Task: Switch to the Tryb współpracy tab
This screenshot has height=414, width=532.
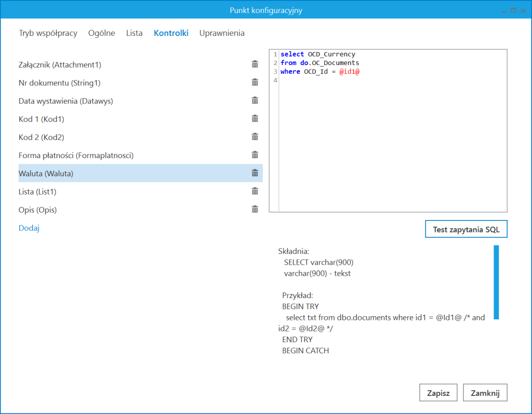Action: point(48,33)
